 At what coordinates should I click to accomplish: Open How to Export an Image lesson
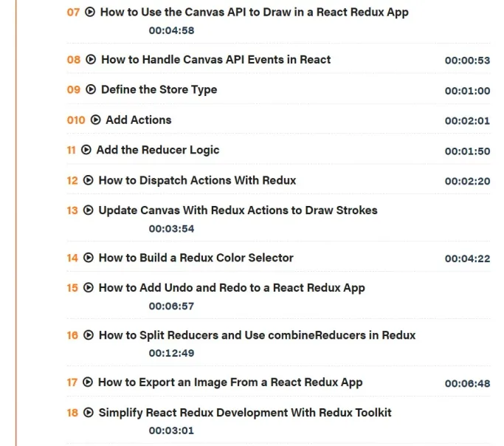(230, 382)
